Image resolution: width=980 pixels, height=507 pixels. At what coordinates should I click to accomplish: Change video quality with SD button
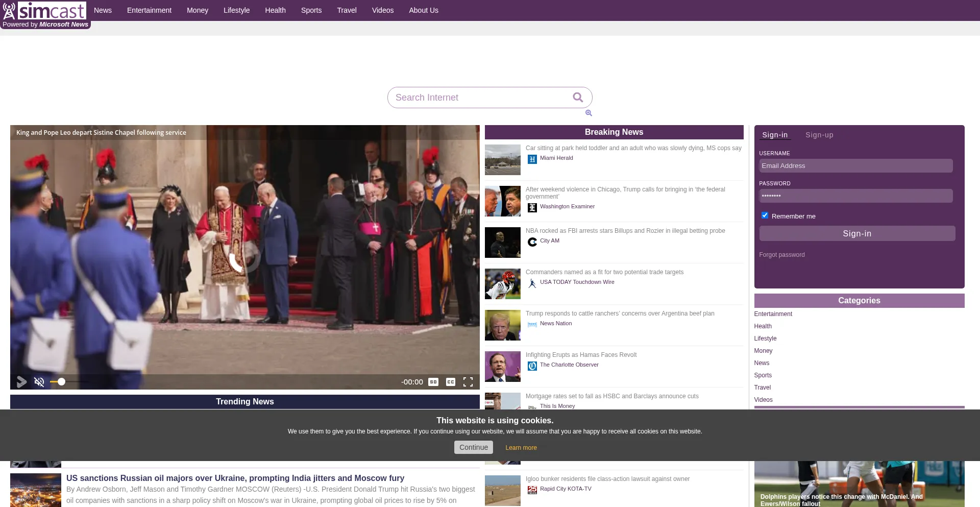tap(433, 382)
